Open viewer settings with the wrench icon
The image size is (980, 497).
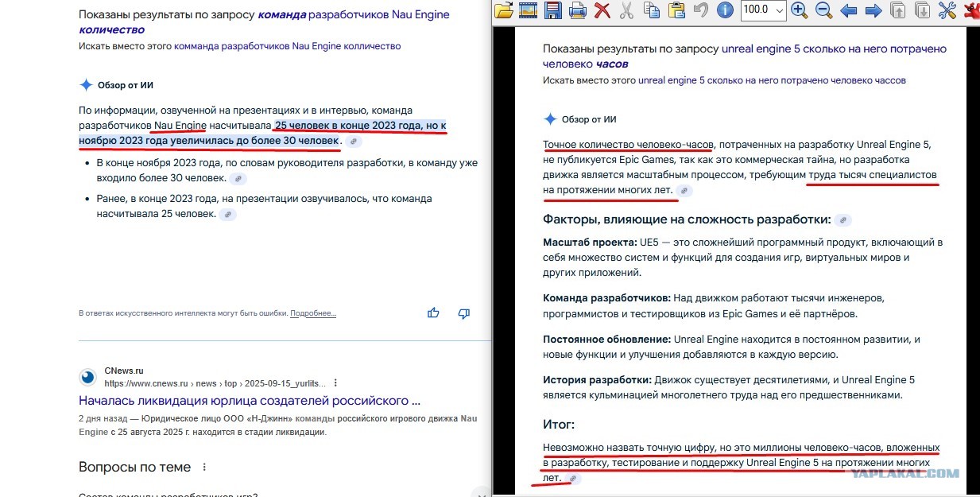pos(947,10)
